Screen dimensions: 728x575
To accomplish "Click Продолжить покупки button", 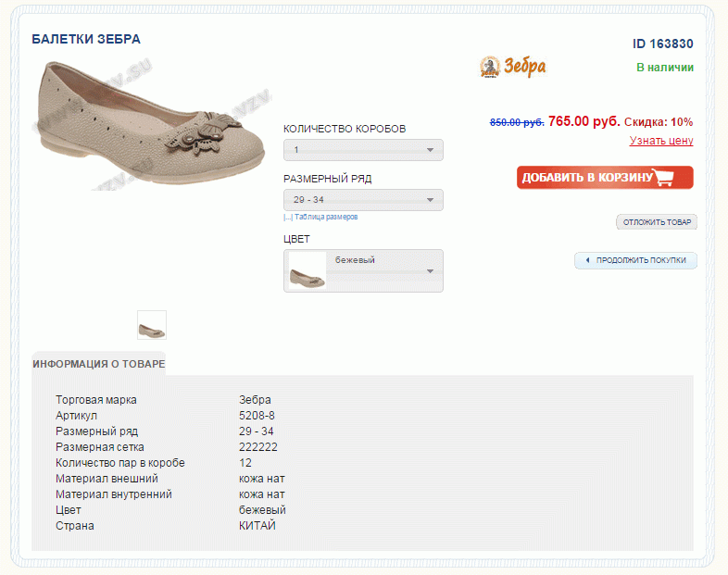I will click(635, 260).
